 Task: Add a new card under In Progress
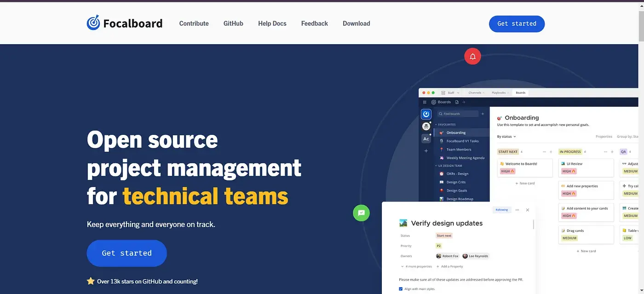click(586, 251)
